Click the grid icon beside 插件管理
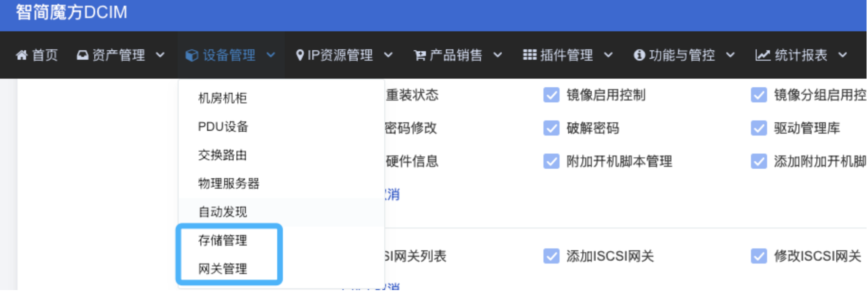Screen dimensions: 868x292 tap(530, 55)
